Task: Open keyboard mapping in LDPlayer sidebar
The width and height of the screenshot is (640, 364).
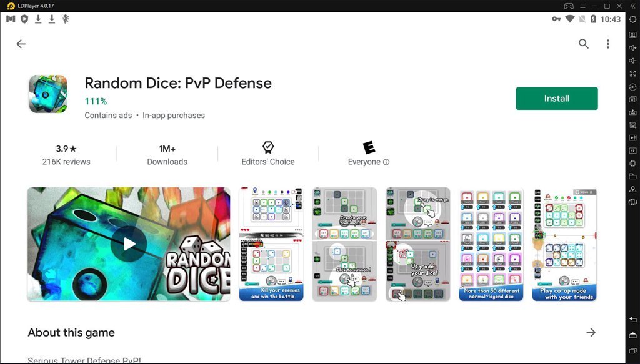Action: (632, 35)
